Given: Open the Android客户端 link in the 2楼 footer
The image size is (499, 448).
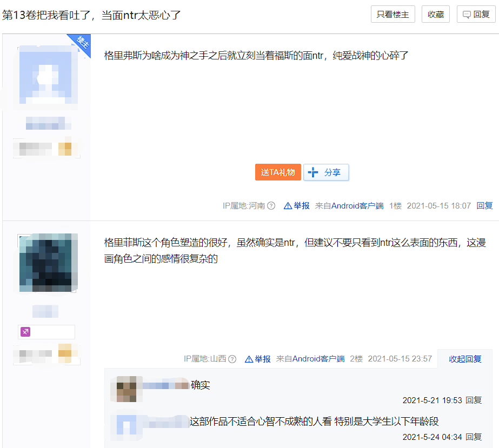Looking at the screenshot, I should point(318,359).
